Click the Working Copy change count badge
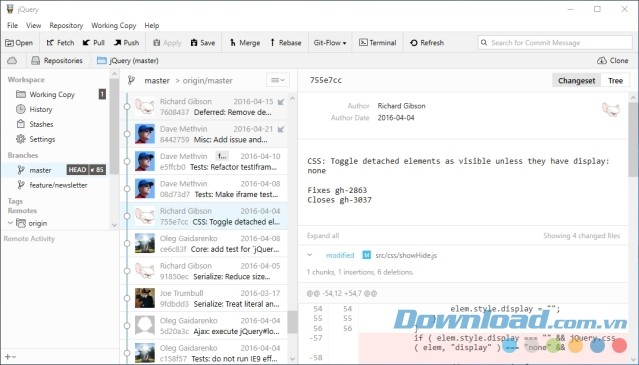The height and width of the screenshot is (365, 639). [102, 95]
